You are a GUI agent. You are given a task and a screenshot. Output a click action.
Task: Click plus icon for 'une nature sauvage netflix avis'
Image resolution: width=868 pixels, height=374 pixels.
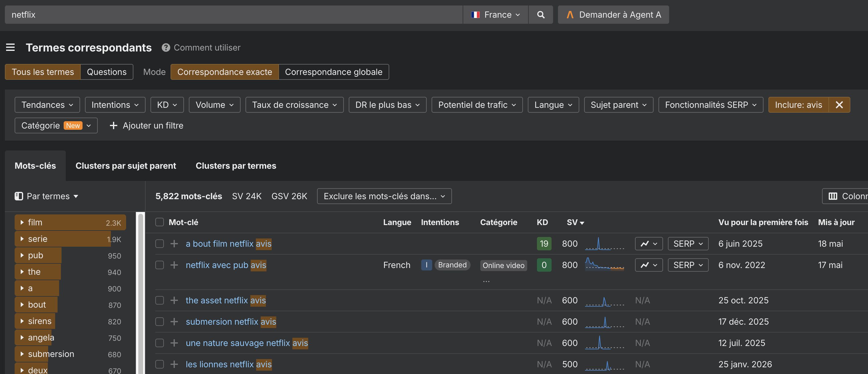point(174,343)
